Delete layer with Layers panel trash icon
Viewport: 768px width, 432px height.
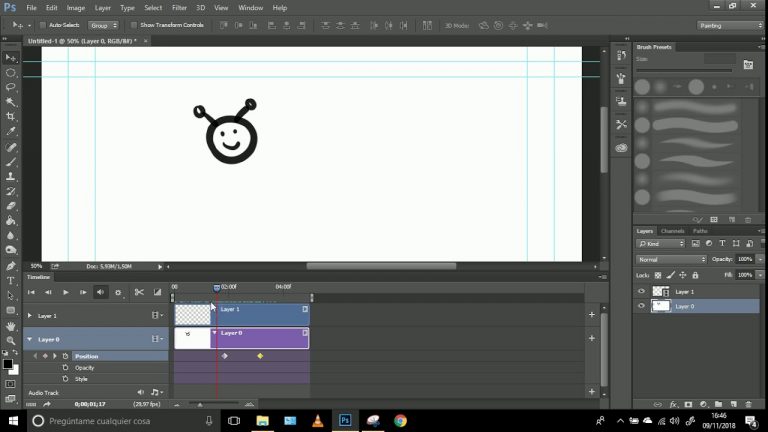[x=748, y=404]
